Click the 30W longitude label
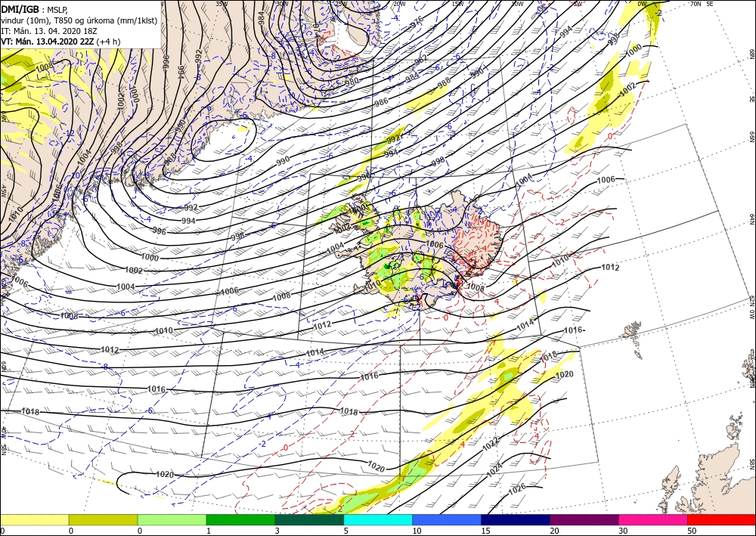 pyautogui.click(x=282, y=4)
